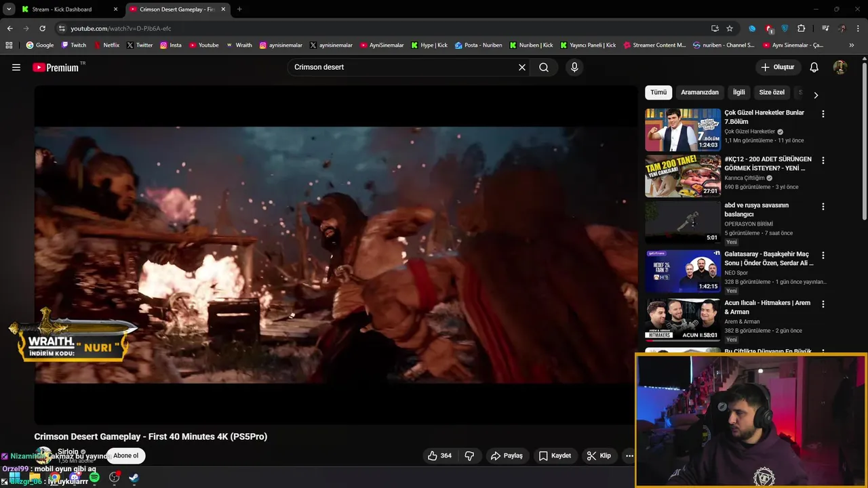Click the install/cast icon in the address bar

click(x=715, y=28)
